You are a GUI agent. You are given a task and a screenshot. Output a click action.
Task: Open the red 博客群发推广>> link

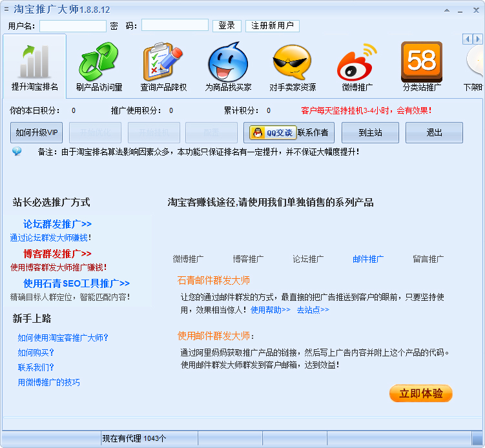57,254
